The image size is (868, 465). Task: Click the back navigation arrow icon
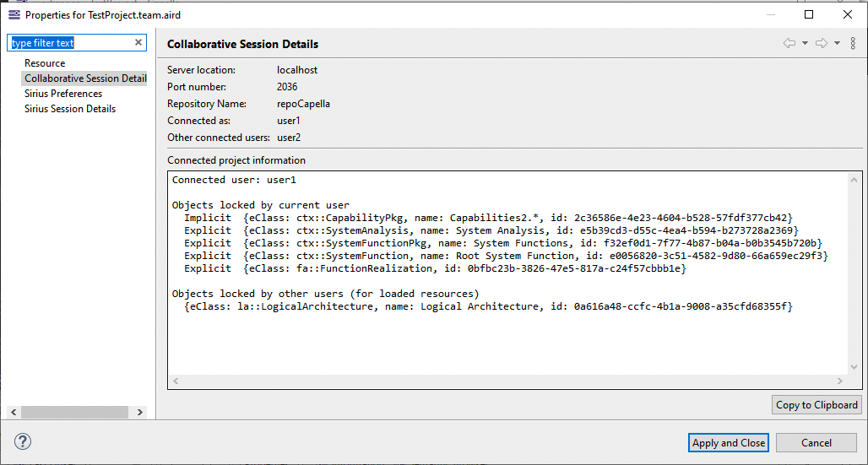789,43
